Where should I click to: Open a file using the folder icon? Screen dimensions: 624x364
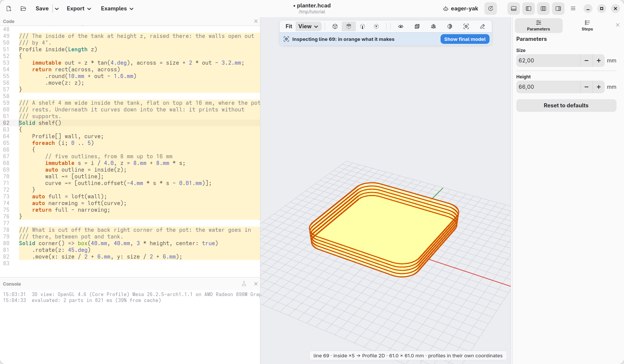tap(23, 9)
